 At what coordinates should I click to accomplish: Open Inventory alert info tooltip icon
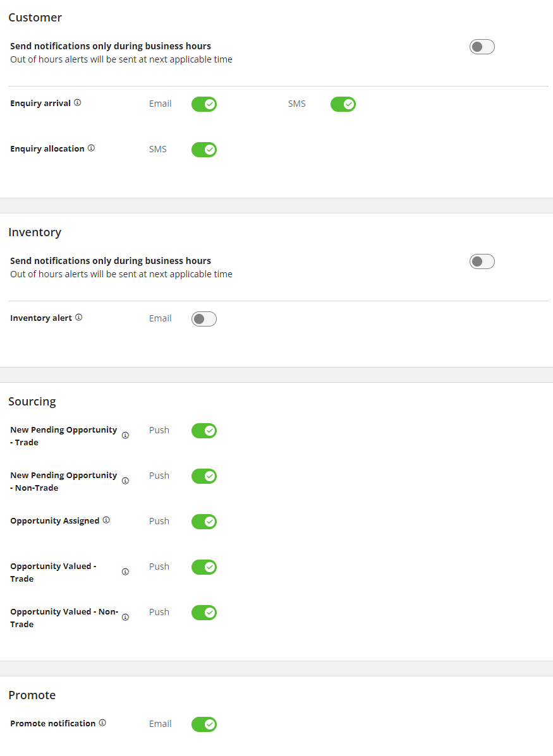pos(79,318)
